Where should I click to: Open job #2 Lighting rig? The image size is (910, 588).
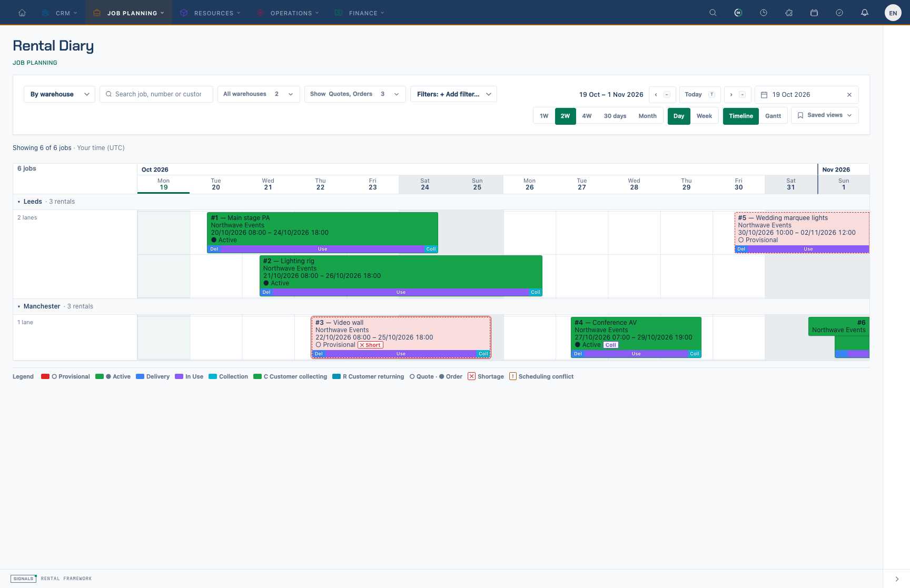pyautogui.click(x=401, y=276)
